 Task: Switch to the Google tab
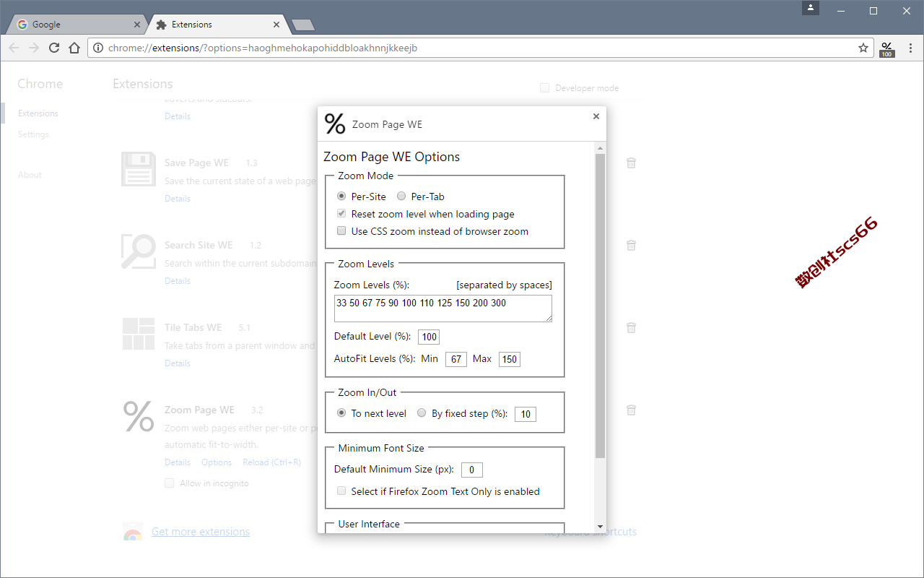point(76,25)
